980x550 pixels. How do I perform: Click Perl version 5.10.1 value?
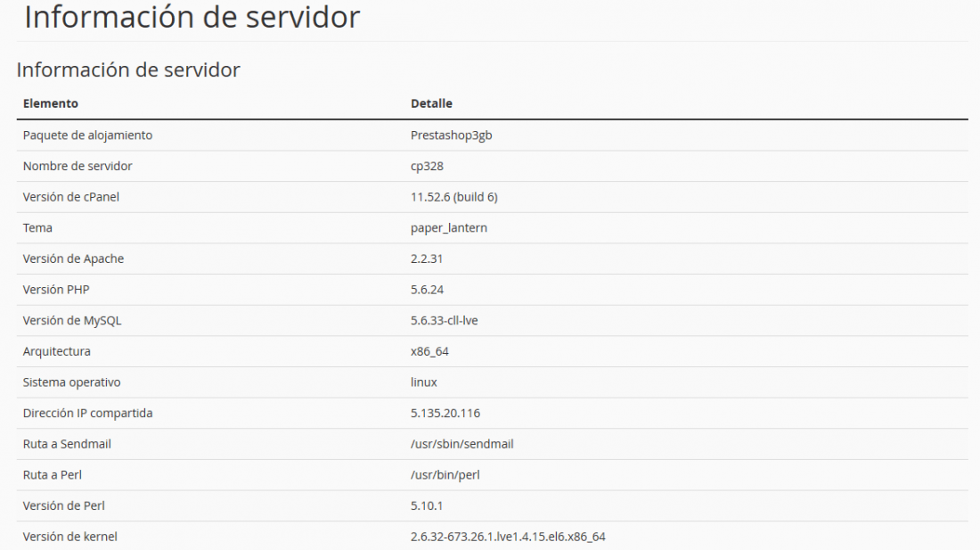tap(426, 505)
